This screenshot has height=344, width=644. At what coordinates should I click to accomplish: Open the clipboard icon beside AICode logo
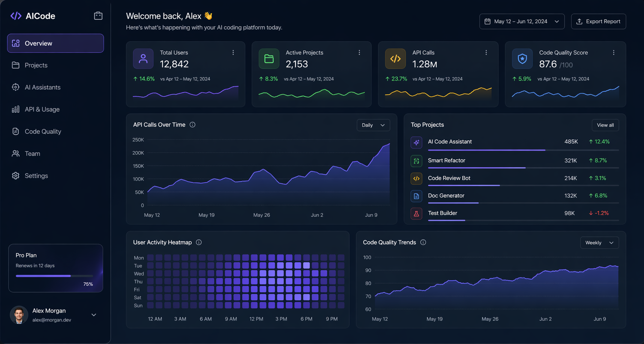(98, 15)
